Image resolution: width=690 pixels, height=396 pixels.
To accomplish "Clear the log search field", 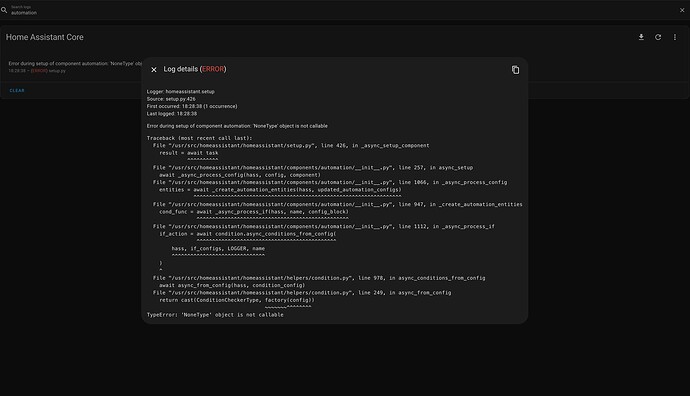I will click(x=682, y=10).
